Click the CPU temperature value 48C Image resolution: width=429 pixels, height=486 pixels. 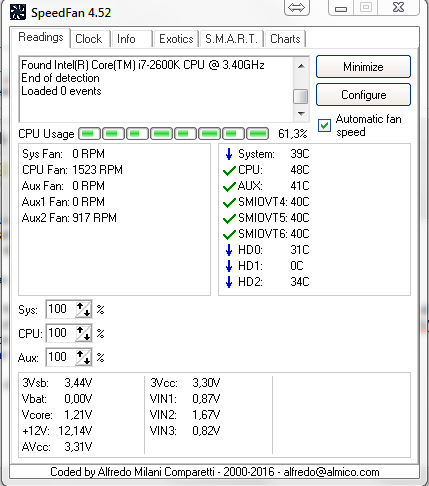click(300, 170)
